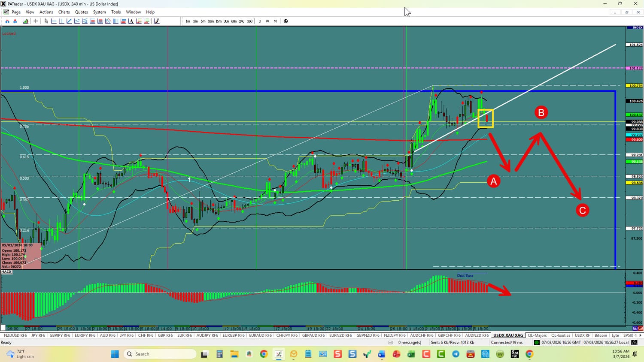Switch to the NZDUSD RF6 tab

(x=15, y=335)
